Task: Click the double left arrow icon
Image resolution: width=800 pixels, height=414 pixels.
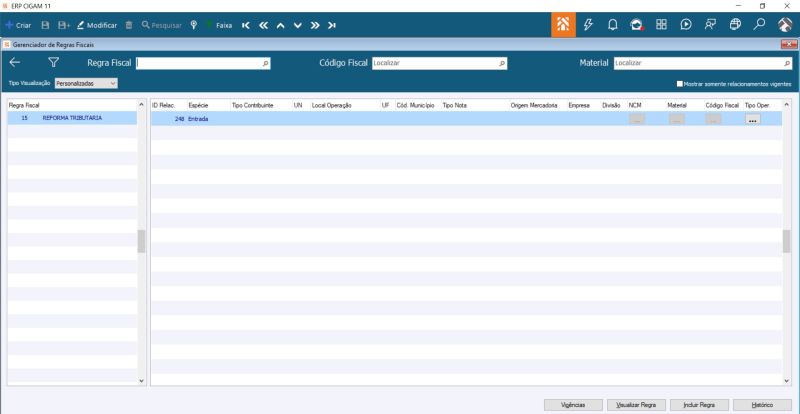Action: pos(263,25)
